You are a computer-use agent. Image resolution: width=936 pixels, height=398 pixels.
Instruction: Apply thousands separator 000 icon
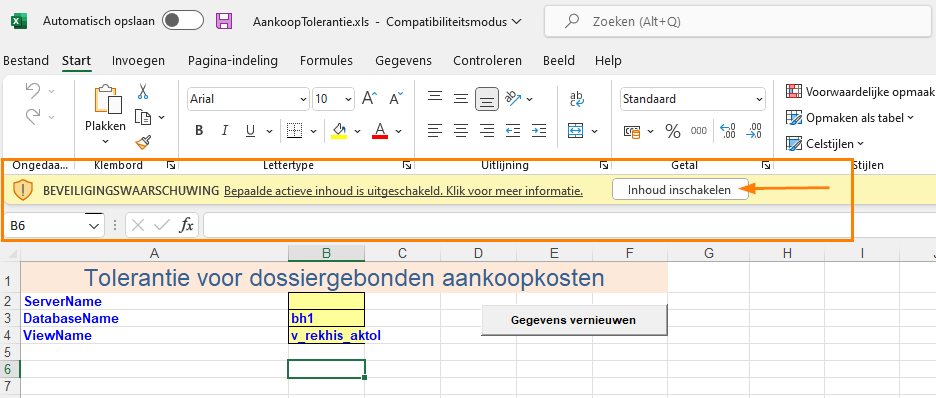pyautogui.click(x=698, y=131)
